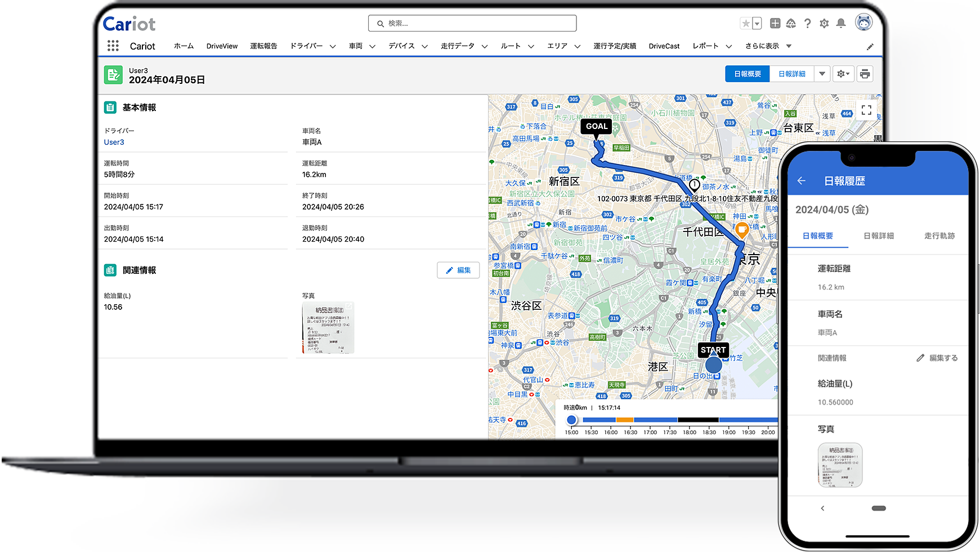
Task: Move the timeline playback slider handle
Action: coord(571,420)
